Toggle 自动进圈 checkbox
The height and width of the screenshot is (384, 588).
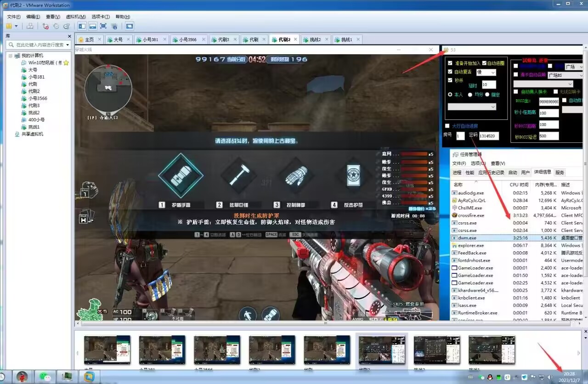484,63
